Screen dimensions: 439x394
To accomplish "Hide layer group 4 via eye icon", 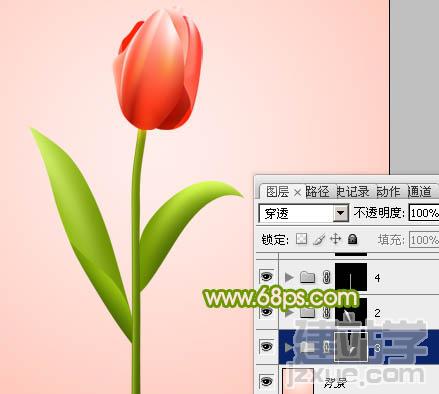I will click(267, 276).
